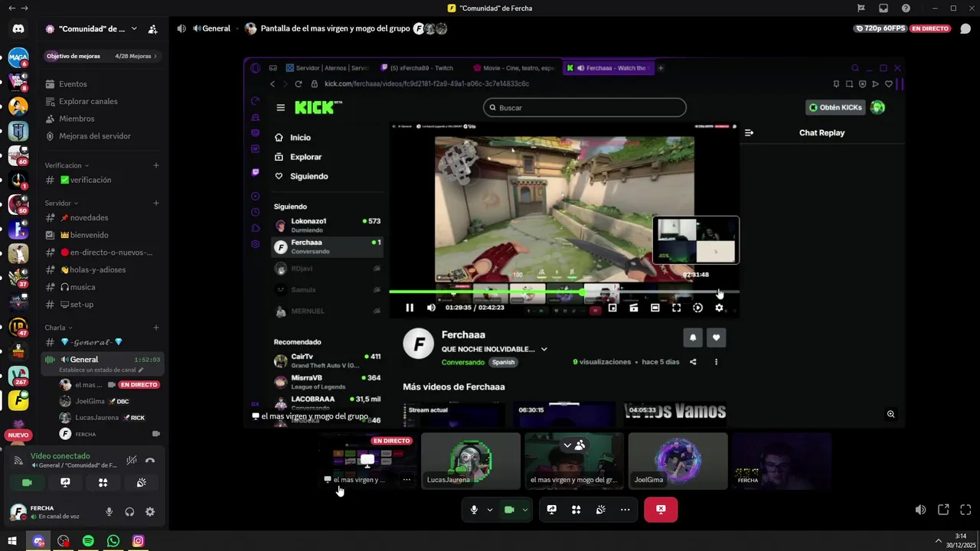This screenshot has width=980, height=551.
Task: Open Instagram from the taskbar
Action: (x=138, y=541)
